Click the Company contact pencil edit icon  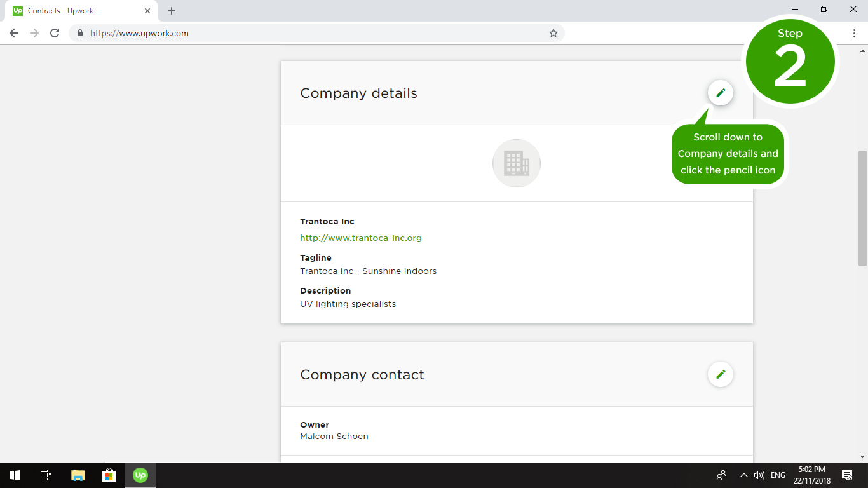pyautogui.click(x=720, y=374)
